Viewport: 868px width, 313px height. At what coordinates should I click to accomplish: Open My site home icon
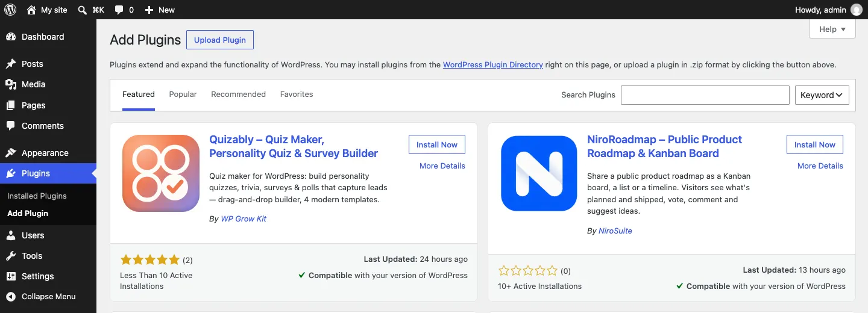tap(31, 10)
